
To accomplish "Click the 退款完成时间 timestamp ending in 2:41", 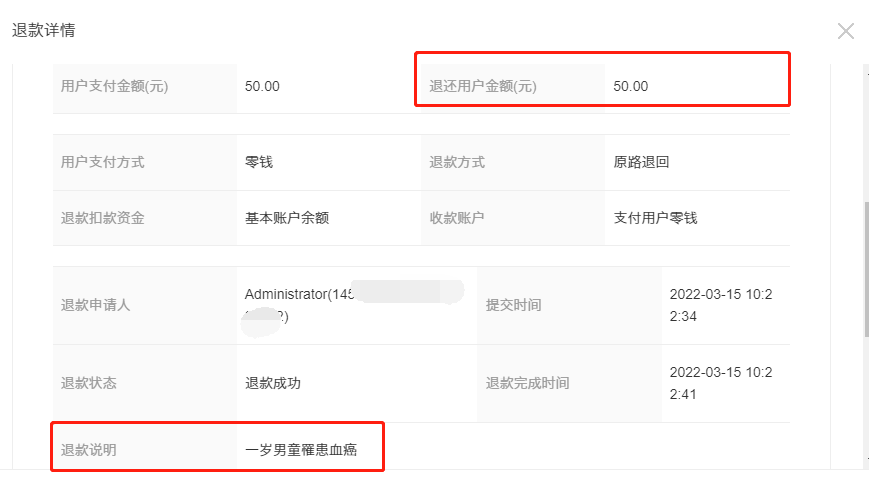I will tap(720, 383).
